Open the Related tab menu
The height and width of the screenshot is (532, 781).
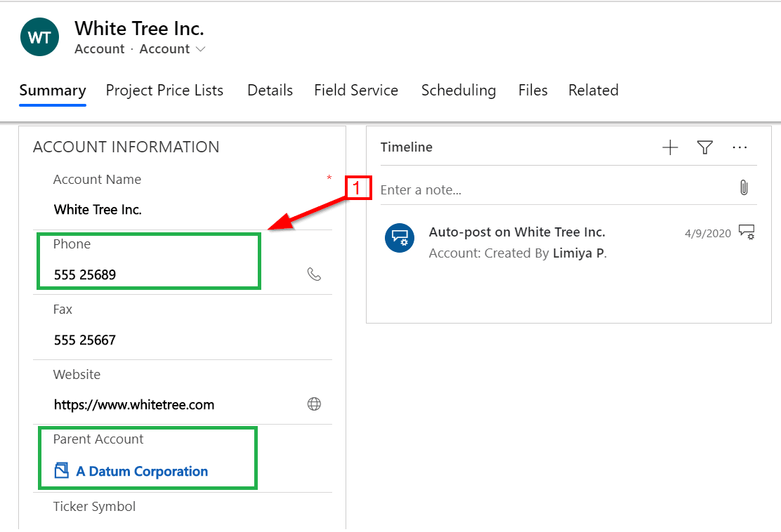pyautogui.click(x=593, y=91)
